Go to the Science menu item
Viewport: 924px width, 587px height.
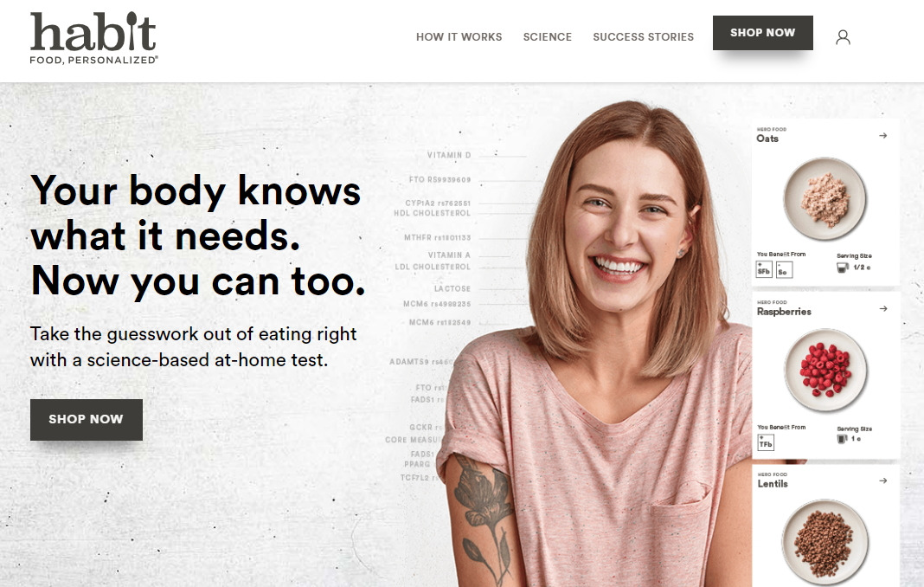coord(548,36)
